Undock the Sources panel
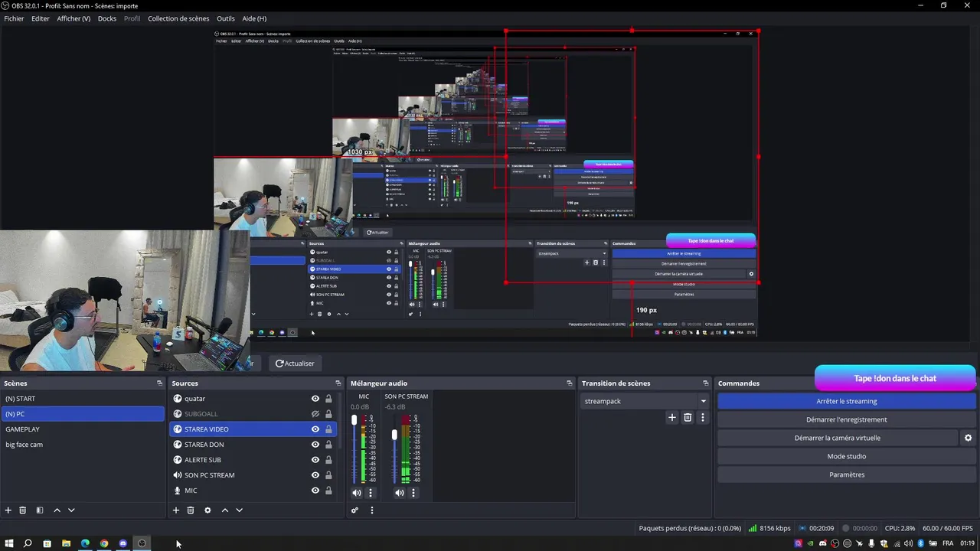Screen dimensions: 980x551 (x=338, y=383)
